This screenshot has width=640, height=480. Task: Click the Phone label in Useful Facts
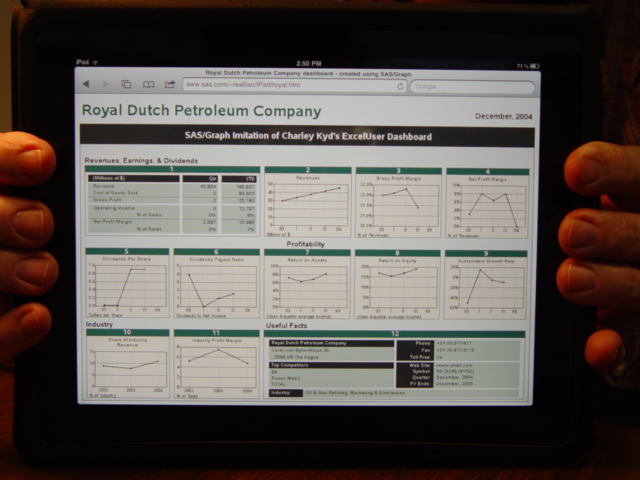click(424, 343)
